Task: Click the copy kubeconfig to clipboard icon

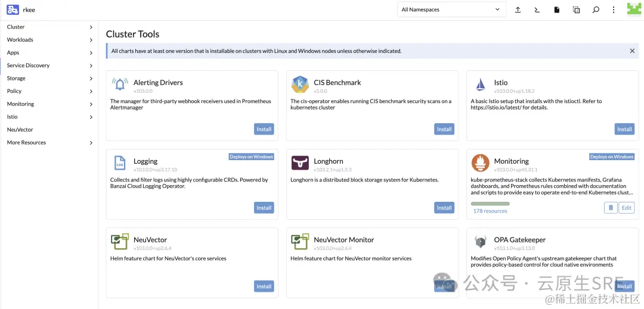Action: (576, 10)
